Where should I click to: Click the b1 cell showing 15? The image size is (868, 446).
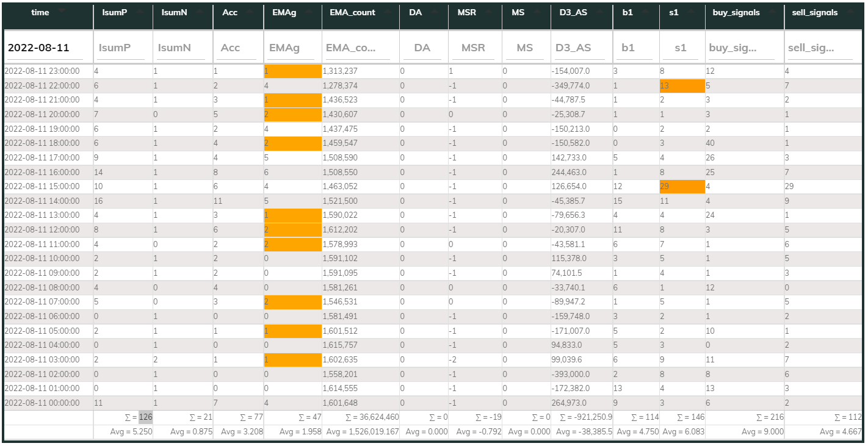pos(636,201)
